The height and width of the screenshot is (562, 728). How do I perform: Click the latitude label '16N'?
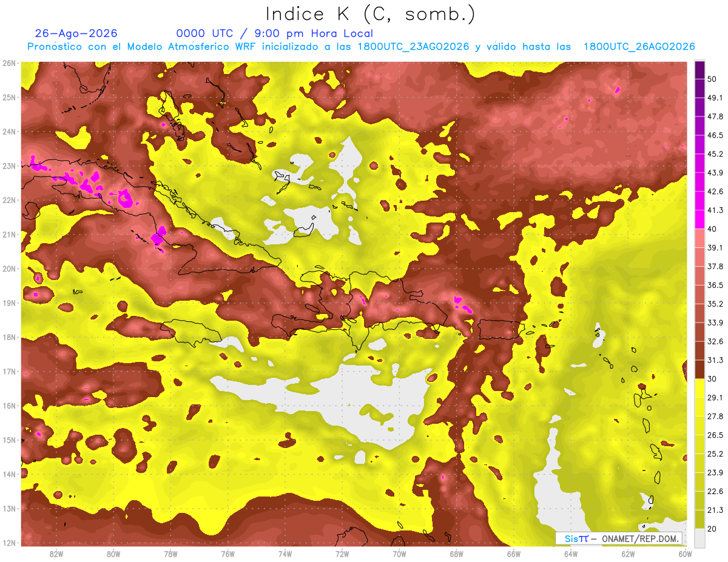pyautogui.click(x=9, y=406)
